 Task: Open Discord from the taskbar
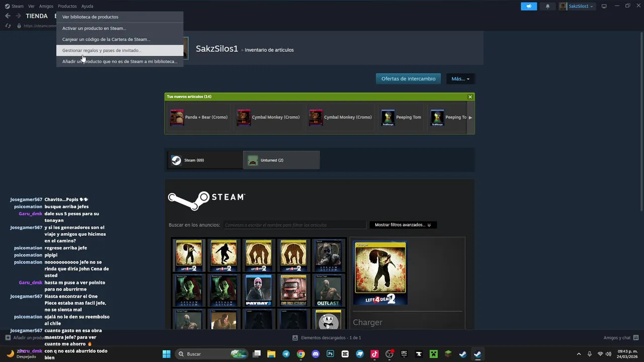315,354
